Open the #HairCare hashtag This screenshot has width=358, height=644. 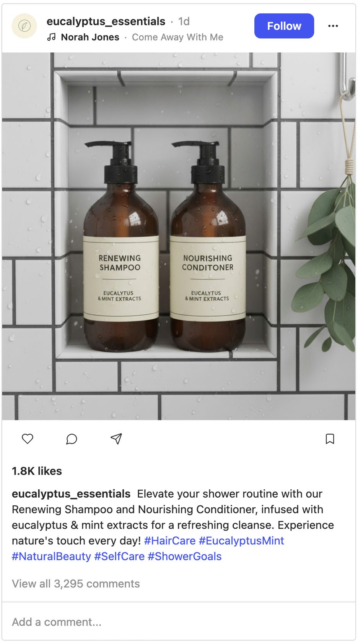click(x=170, y=540)
